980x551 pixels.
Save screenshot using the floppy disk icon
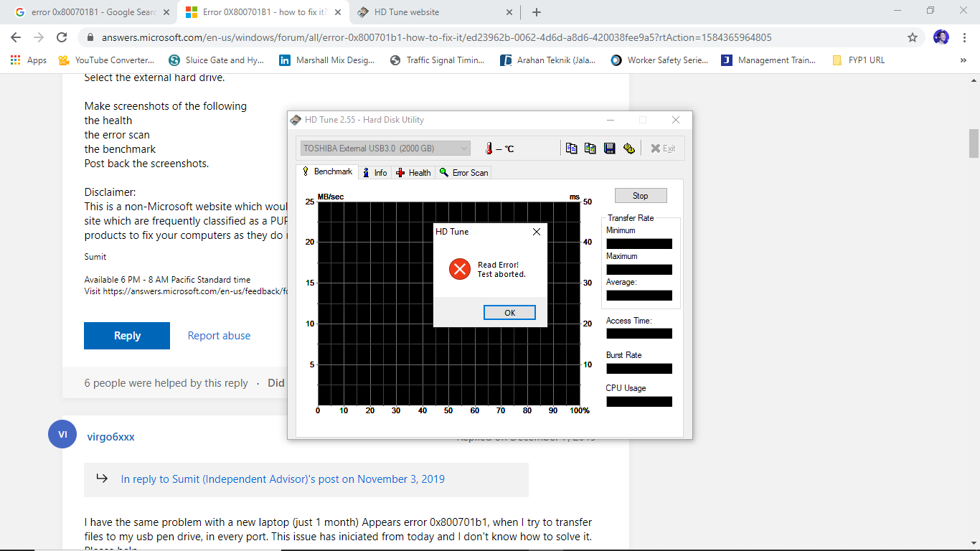click(x=610, y=149)
